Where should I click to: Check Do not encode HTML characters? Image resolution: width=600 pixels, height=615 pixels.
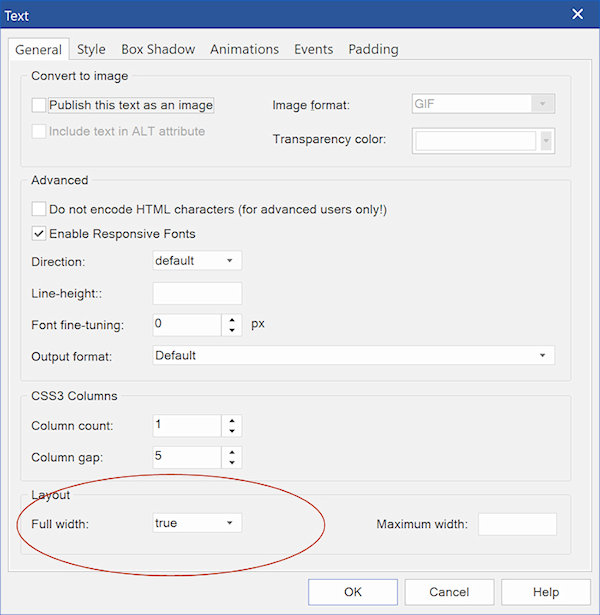coord(40,209)
